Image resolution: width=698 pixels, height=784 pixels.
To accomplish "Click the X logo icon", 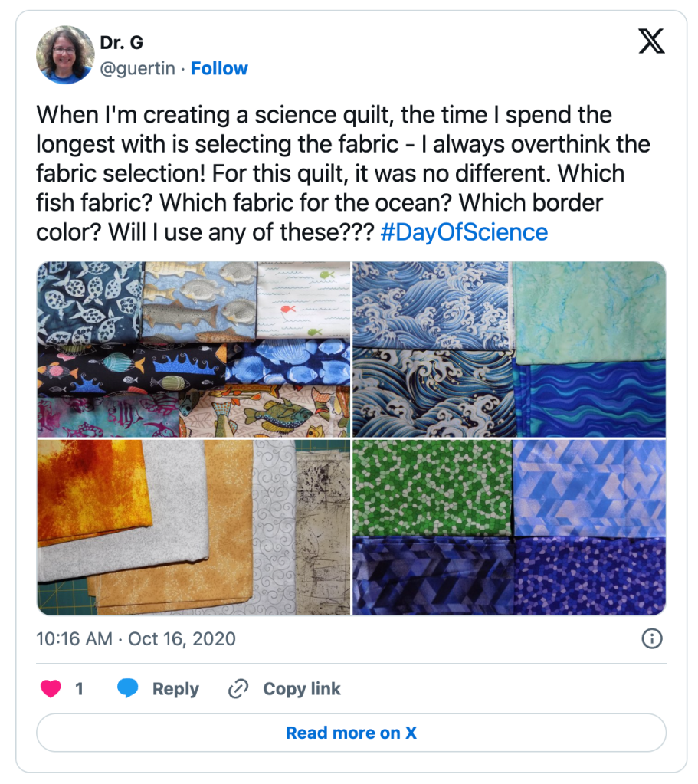I will (651, 42).
